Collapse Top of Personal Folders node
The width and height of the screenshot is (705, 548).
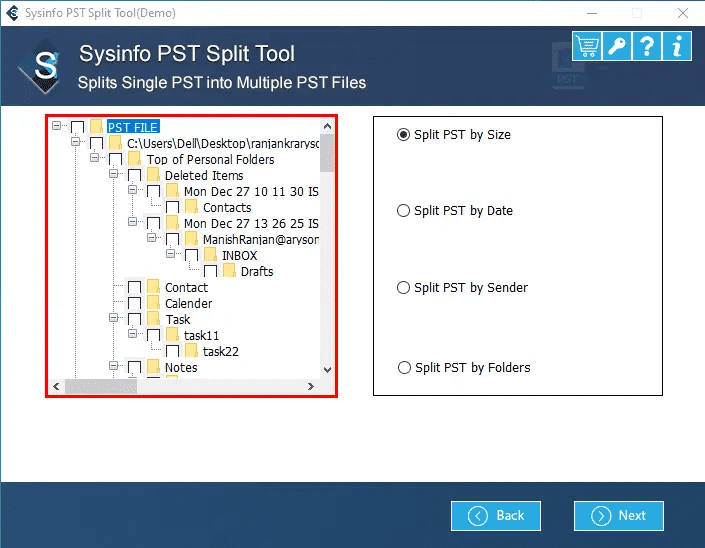coord(94,157)
